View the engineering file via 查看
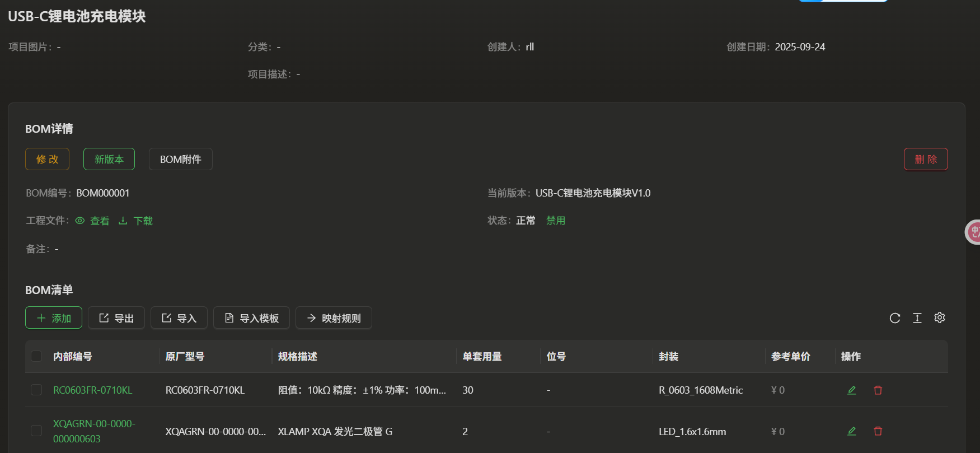This screenshot has height=453, width=980. 93,221
